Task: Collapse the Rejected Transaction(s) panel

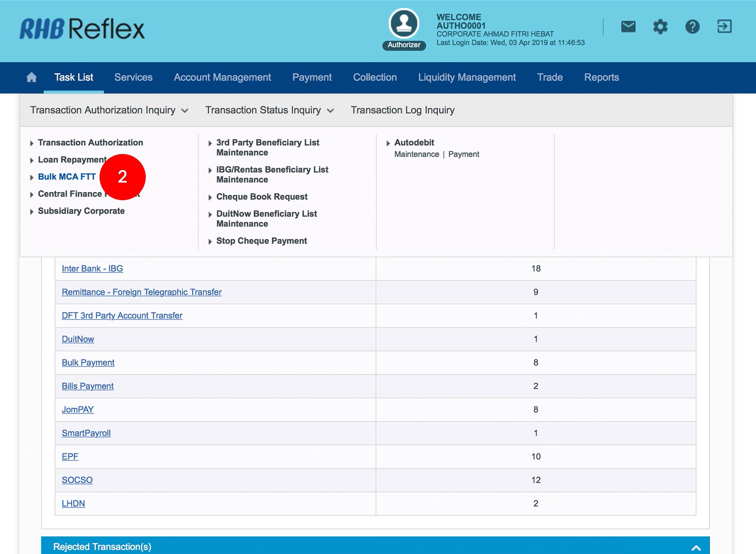Action: point(696,547)
